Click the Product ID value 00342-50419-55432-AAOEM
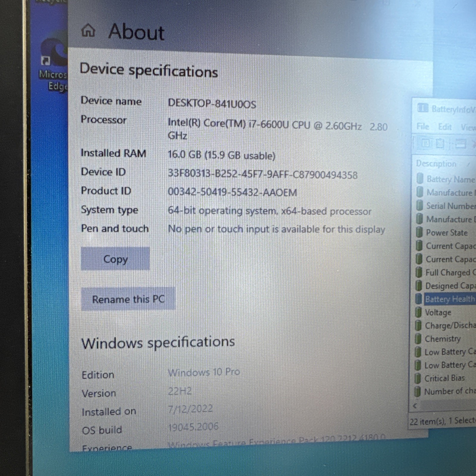The height and width of the screenshot is (476, 476). coord(232,192)
